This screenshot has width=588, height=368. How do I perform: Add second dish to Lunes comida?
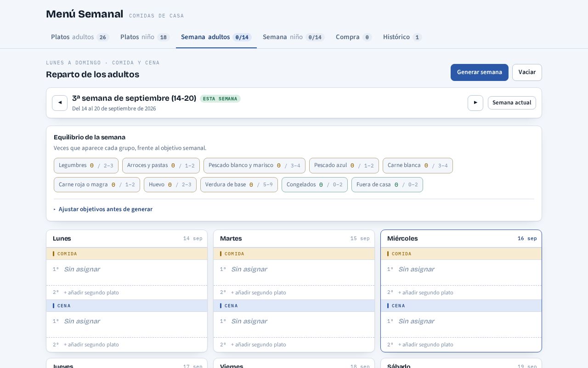pyautogui.click(x=127, y=293)
